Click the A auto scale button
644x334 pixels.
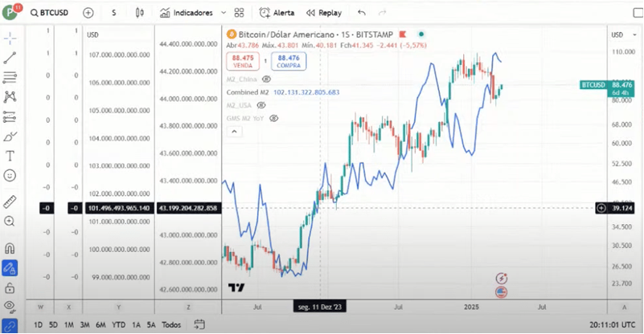pos(624,308)
